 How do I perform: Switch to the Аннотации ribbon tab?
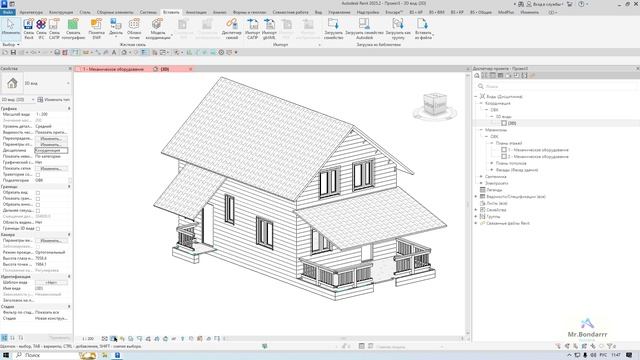196,12
